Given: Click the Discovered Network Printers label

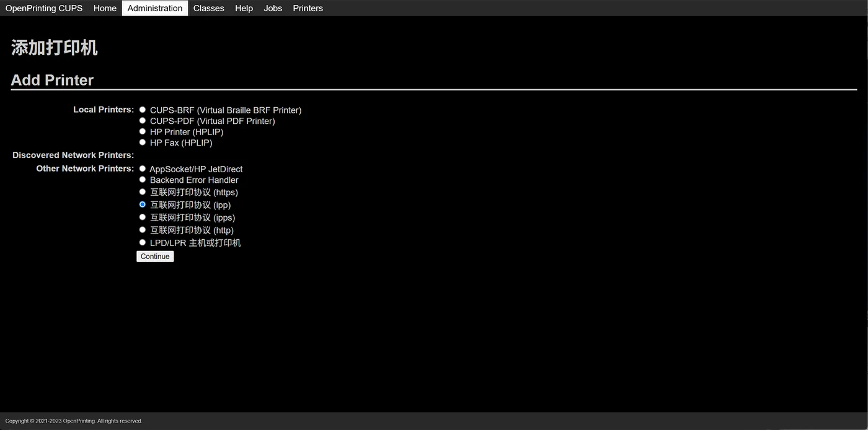Looking at the screenshot, I should (73, 155).
